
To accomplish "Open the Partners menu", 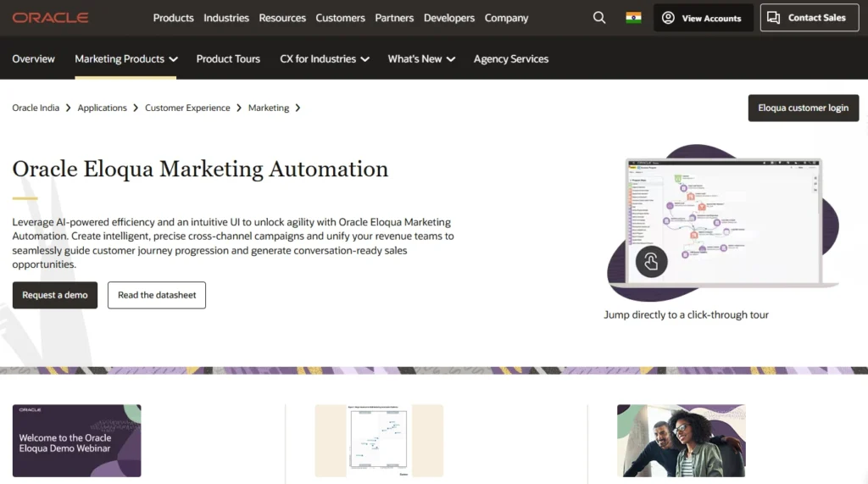I will point(394,18).
